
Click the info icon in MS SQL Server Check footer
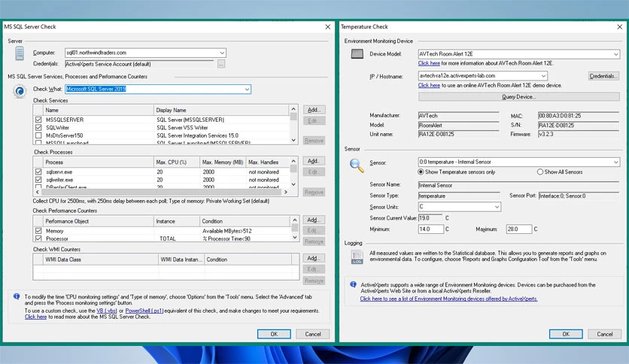[x=17, y=296]
